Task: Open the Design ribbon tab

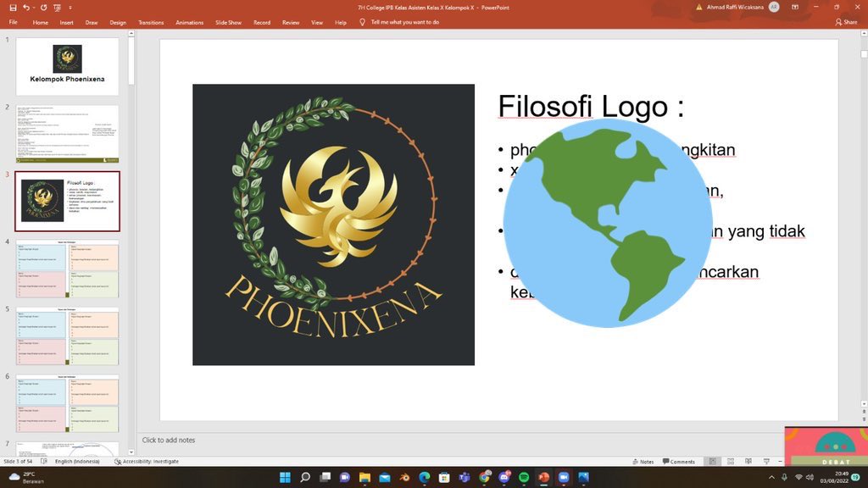Action: coord(118,22)
